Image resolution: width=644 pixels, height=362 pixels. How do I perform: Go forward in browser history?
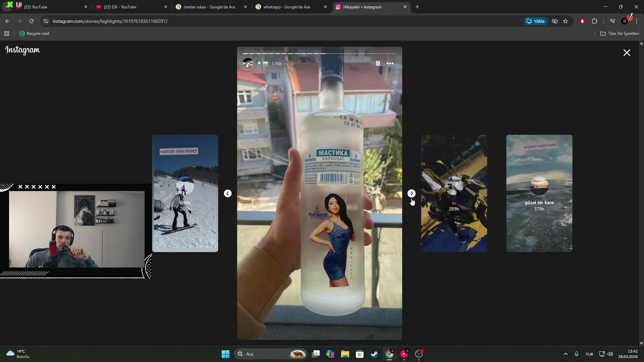point(19,21)
